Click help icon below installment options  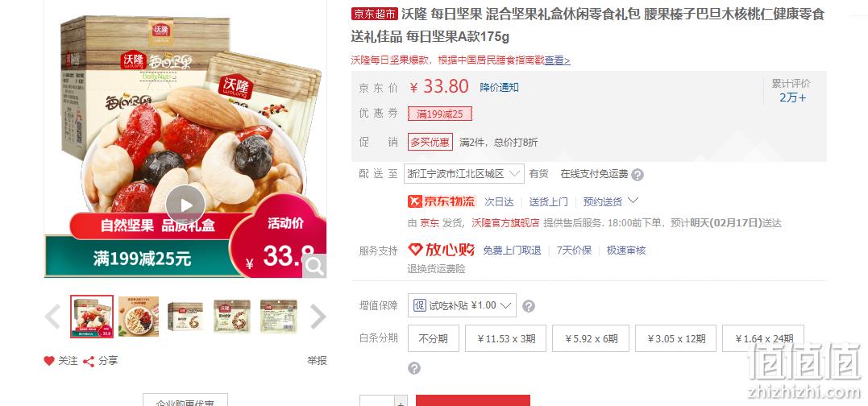414,368
